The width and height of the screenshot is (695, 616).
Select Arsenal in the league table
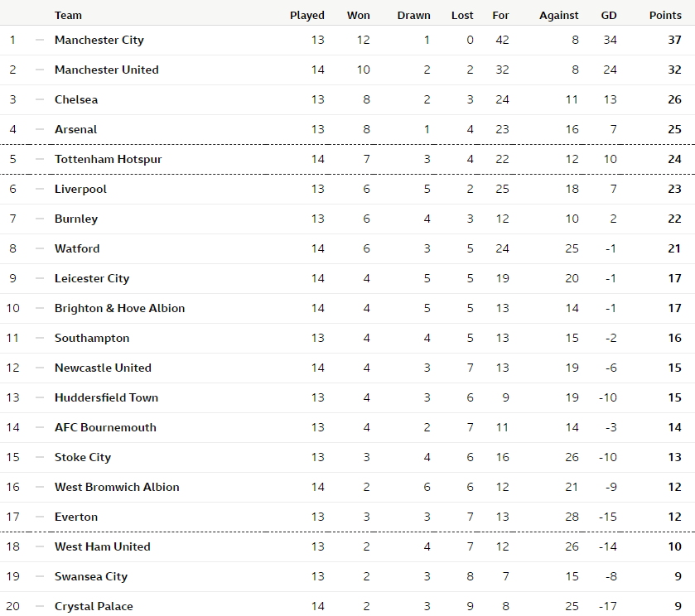pos(75,129)
